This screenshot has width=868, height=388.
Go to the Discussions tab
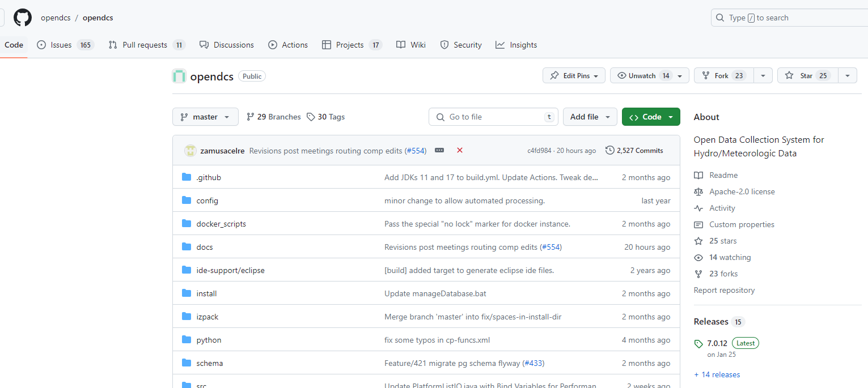coord(227,45)
